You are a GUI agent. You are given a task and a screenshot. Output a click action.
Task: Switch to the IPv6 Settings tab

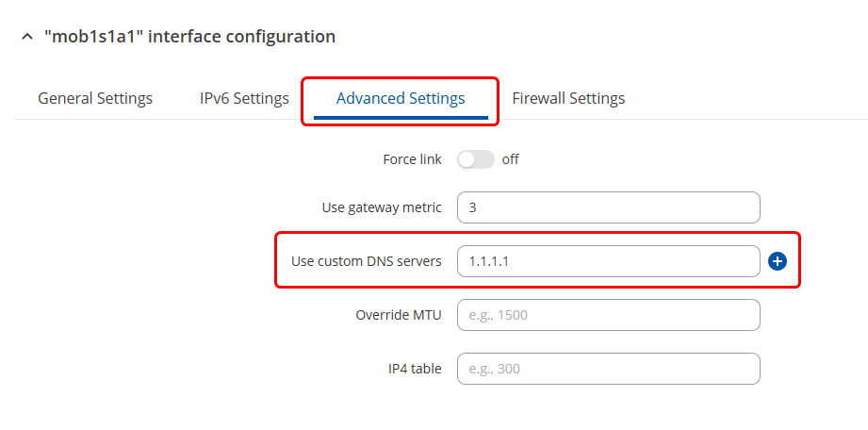(244, 98)
